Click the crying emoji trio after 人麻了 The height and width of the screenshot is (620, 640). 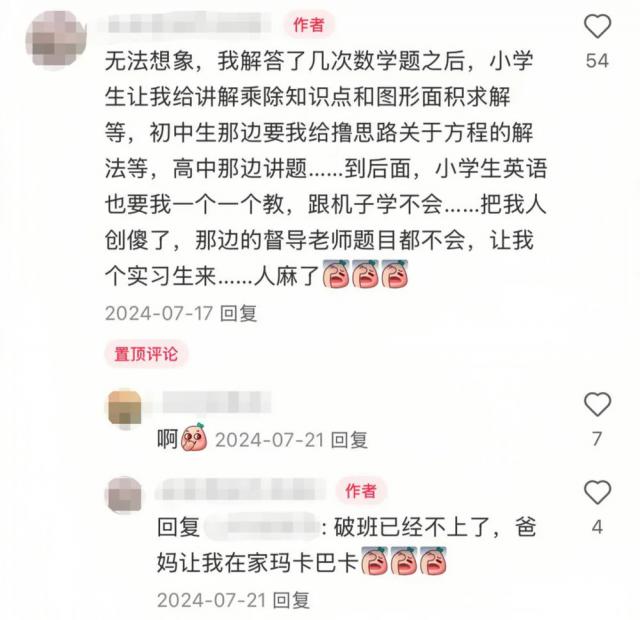(x=365, y=274)
